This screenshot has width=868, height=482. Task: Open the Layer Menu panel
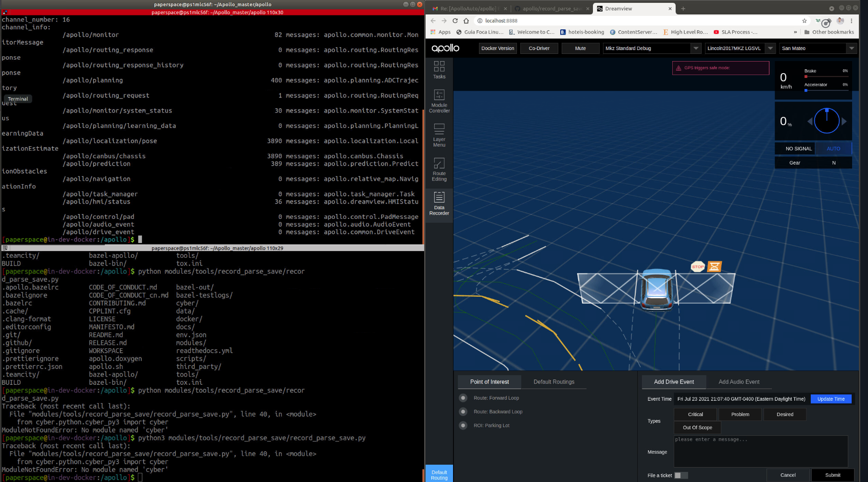coord(439,135)
